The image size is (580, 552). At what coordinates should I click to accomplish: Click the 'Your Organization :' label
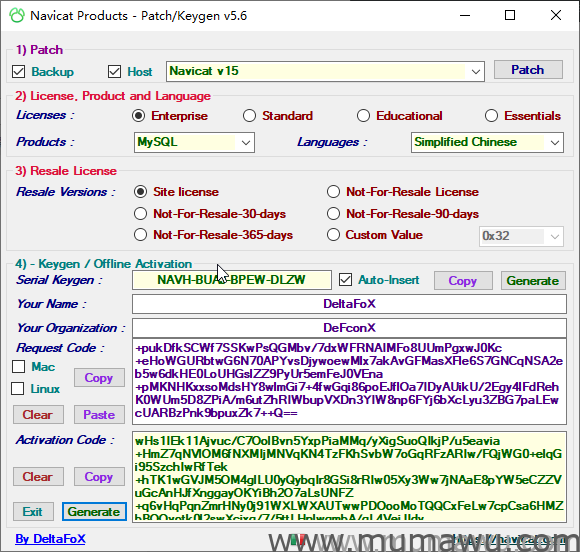click(71, 328)
